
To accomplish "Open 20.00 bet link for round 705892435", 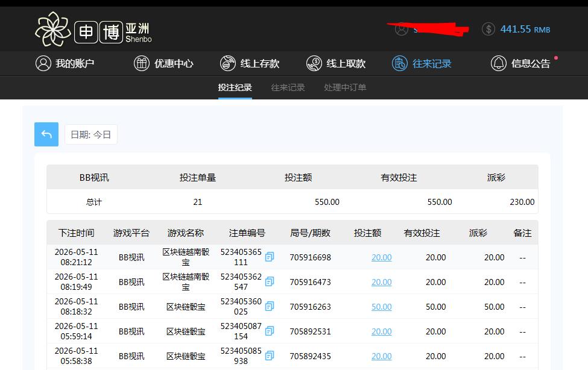I will [x=381, y=357].
